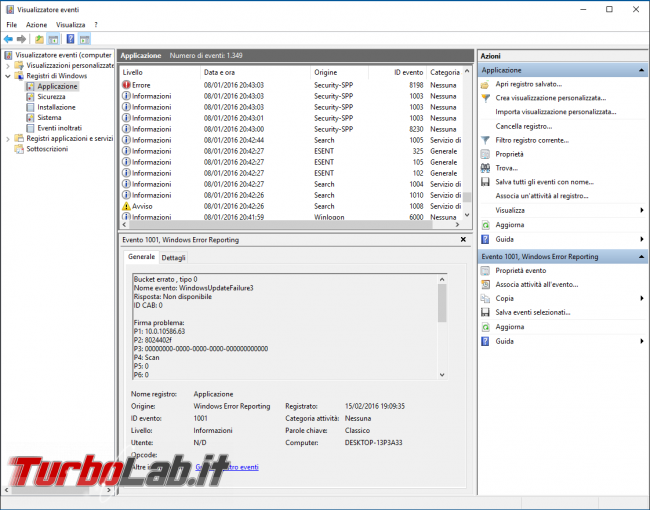Open the Copia submenu arrow

click(x=641, y=299)
